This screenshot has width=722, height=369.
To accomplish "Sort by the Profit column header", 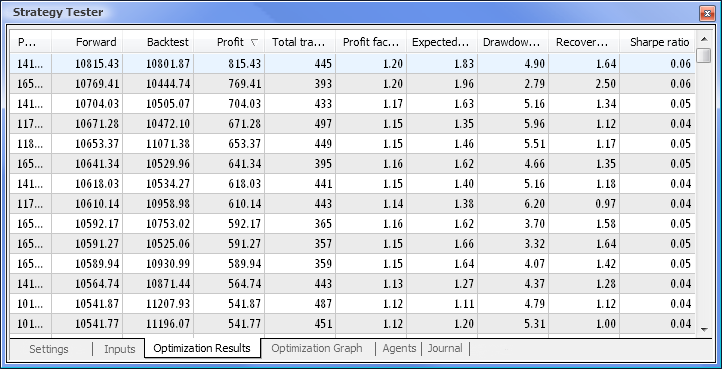I will point(229,42).
